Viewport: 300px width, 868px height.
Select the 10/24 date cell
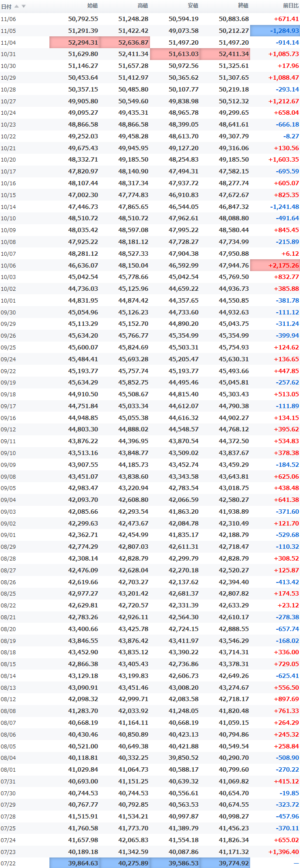tap(8, 113)
